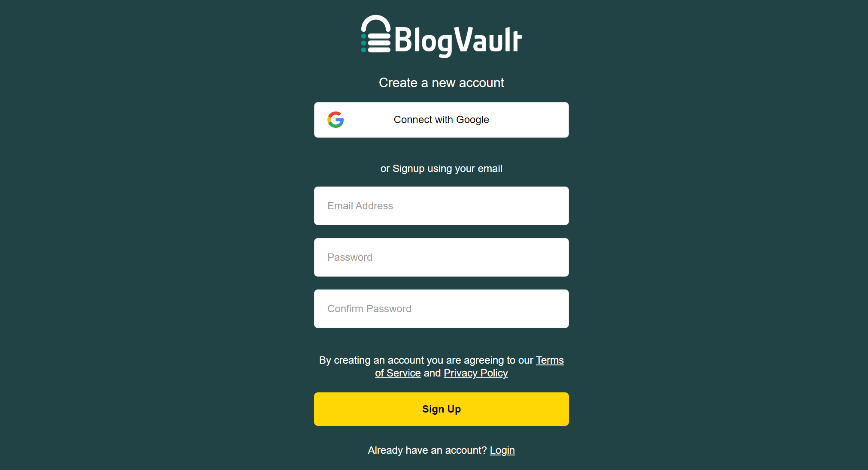The width and height of the screenshot is (868, 470).
Task: Click the Connect with Google button
Action: pyautogui.click(x=441, y=120)
